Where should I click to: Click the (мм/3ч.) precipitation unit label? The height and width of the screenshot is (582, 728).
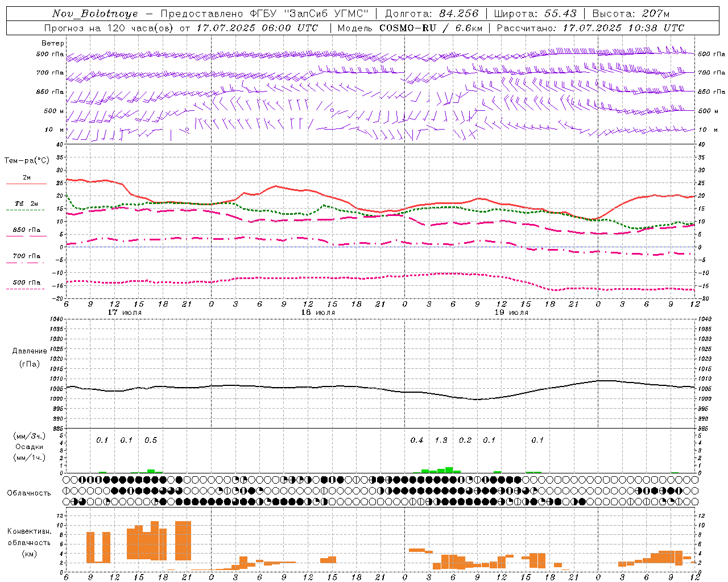pyautogui.click(x=30, y=436)
